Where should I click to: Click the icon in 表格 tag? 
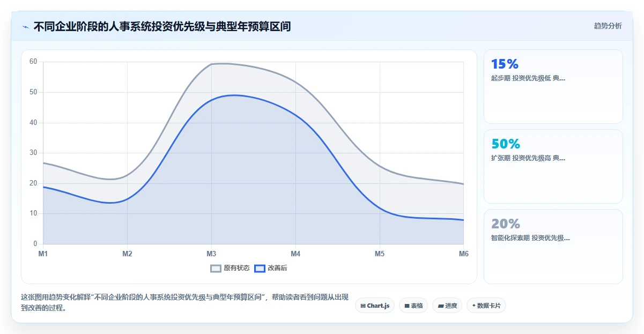(x=407, y=306)
